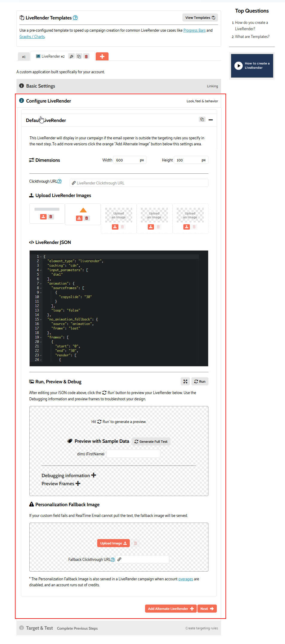Fold the no_animation_fallback block at line 15

41,320
